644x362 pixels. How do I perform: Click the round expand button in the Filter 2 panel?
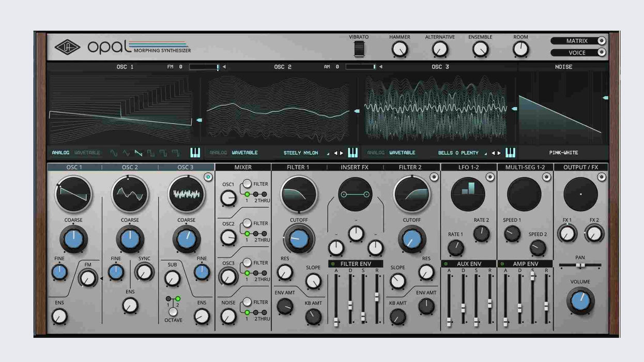(434, 177)
